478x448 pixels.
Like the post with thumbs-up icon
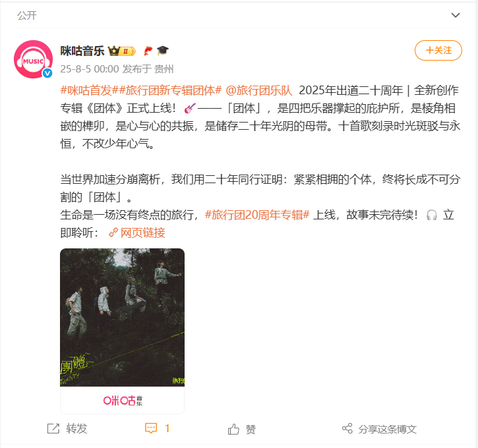[233, 429]
